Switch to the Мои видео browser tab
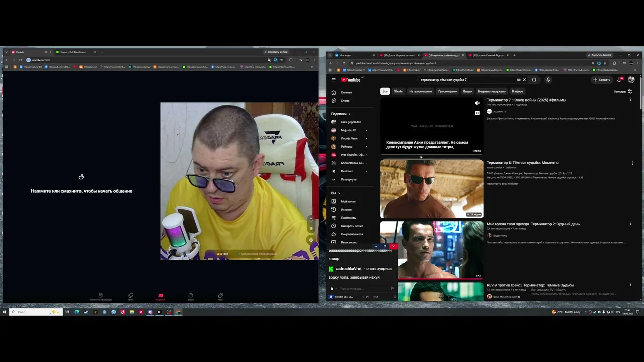Viewport: 644px width, 362px height. point(354,55)
